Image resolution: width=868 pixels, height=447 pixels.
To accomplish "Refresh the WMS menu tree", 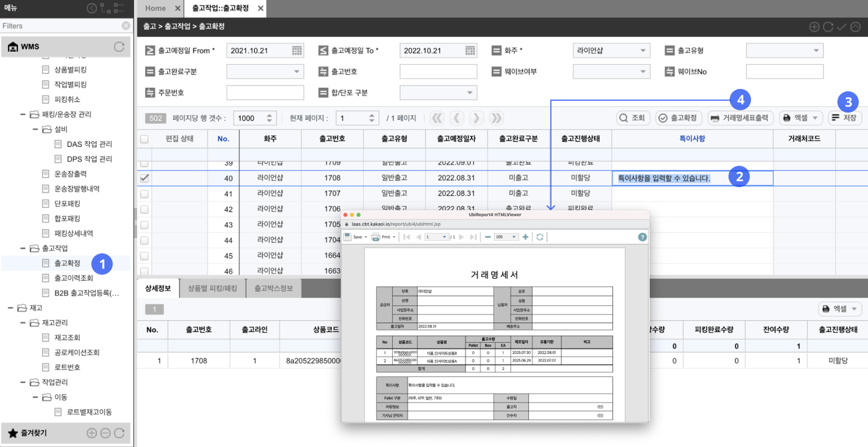I will [x=119, y=47].
